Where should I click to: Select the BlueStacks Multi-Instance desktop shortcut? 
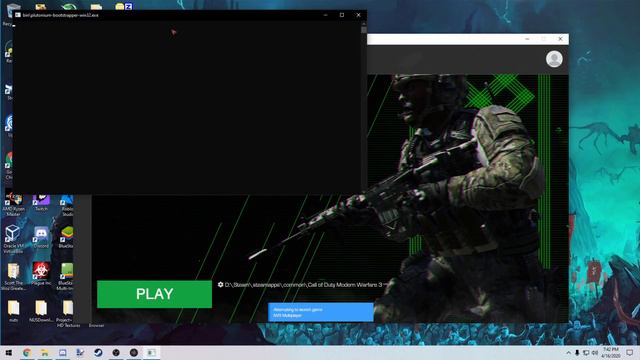[x=67, y=276]
